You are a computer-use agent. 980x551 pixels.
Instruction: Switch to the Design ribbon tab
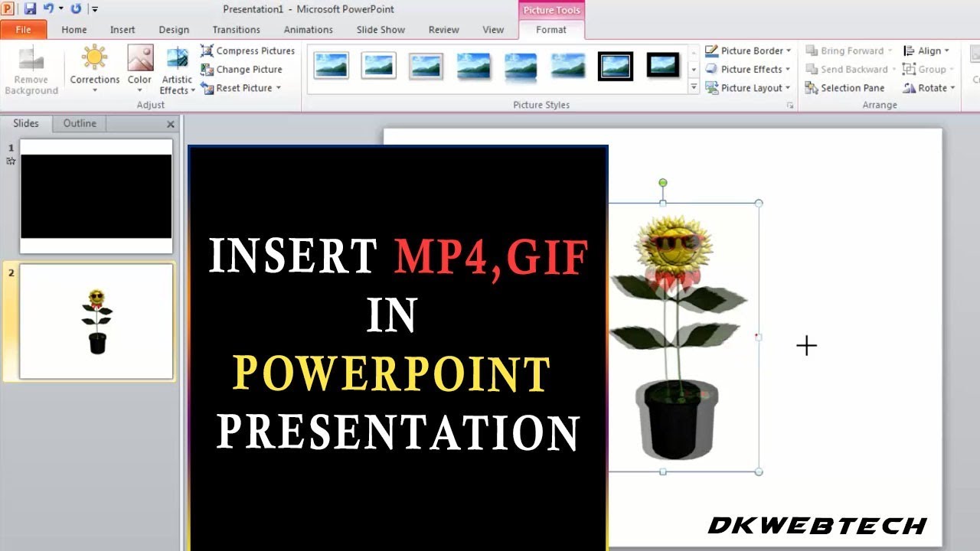(174, 30)
